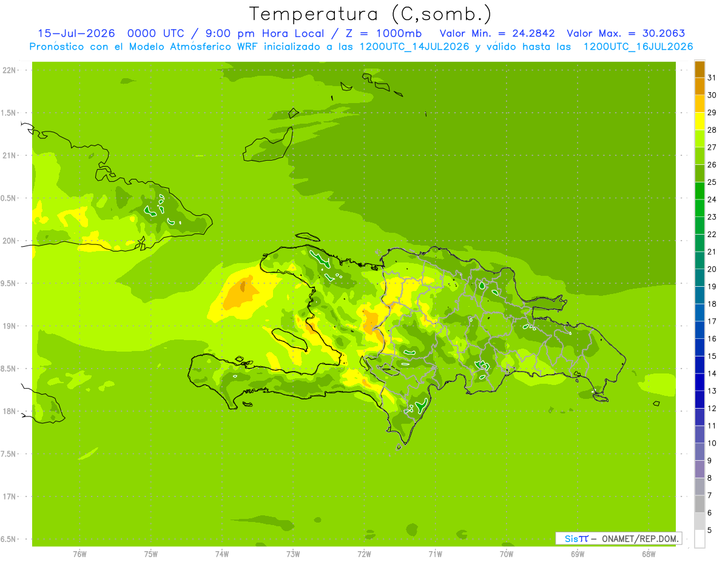This screenshot has width=728, height=562.
Task: Click "9:00 pm Hora Local" text
Action: 266,33
